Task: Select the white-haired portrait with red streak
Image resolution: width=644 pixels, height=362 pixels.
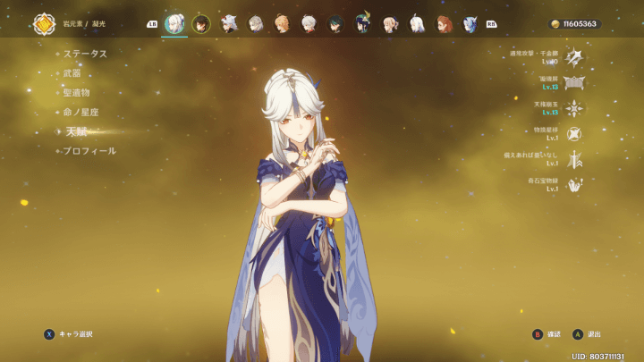Action: point(309,24)
